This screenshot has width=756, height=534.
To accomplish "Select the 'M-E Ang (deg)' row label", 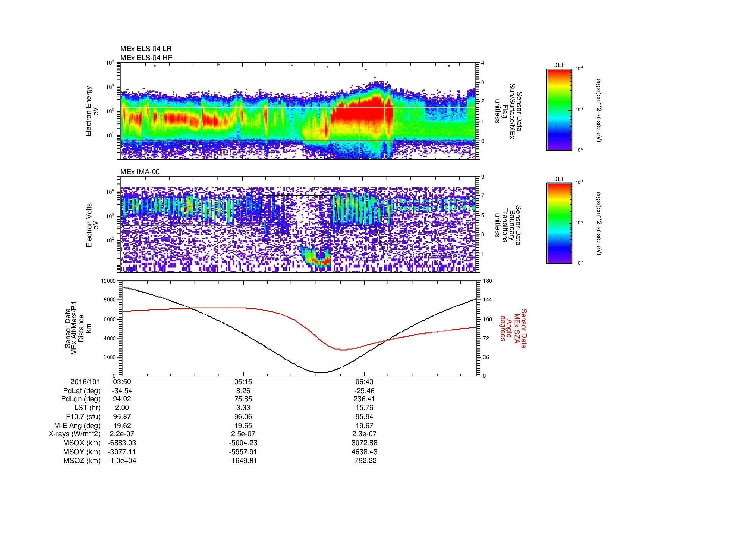I will pos(77,426).
